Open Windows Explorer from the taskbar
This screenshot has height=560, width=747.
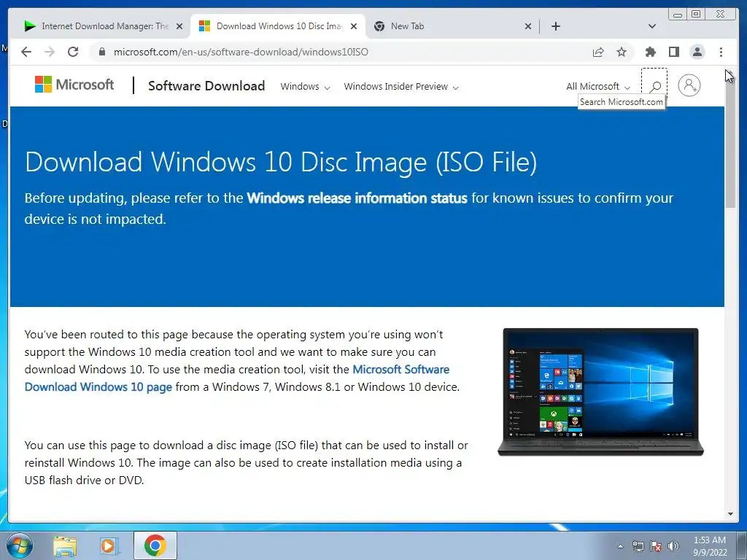[65, 546]
